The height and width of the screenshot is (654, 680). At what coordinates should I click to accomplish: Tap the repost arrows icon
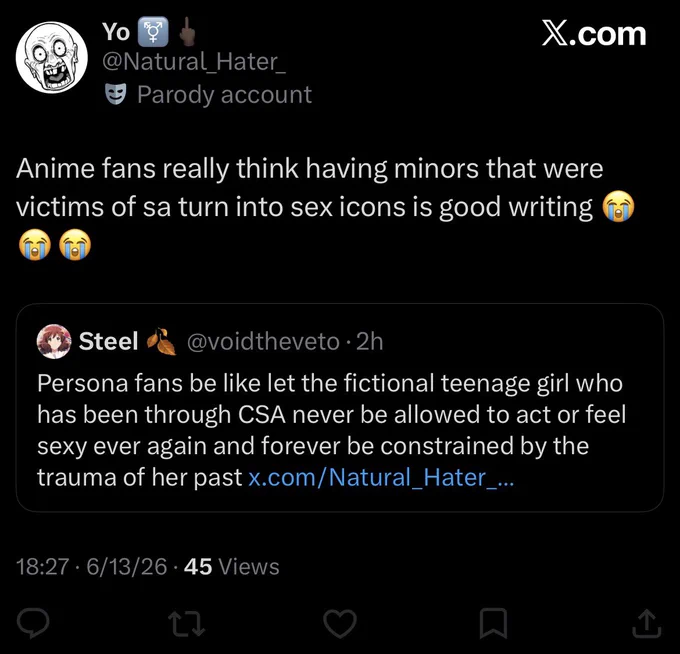(186, 623)
